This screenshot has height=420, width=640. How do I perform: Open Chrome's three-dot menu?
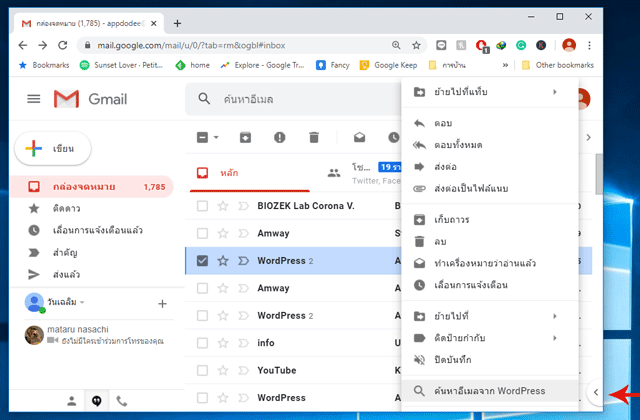[589, 45]
